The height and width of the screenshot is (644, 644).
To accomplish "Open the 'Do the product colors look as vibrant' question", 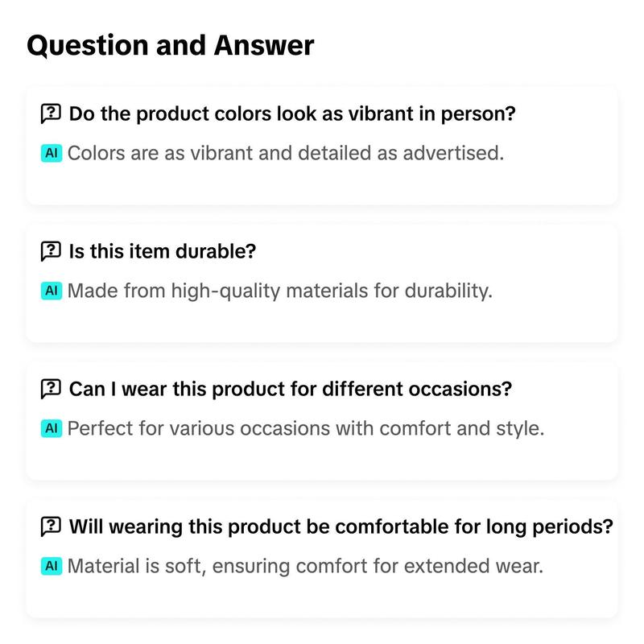I will [292, 114].
